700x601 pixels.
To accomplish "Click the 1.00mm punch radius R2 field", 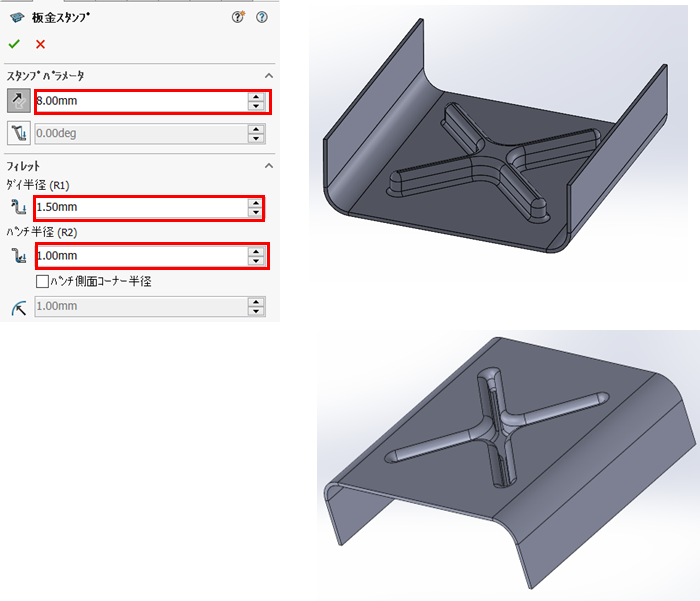I will tap(140, 257).
